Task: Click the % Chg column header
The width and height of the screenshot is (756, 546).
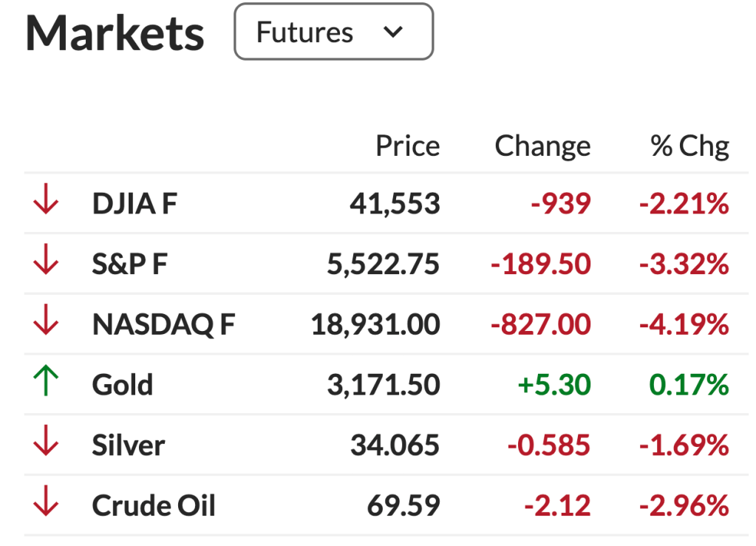Action: tap(689, 146)
